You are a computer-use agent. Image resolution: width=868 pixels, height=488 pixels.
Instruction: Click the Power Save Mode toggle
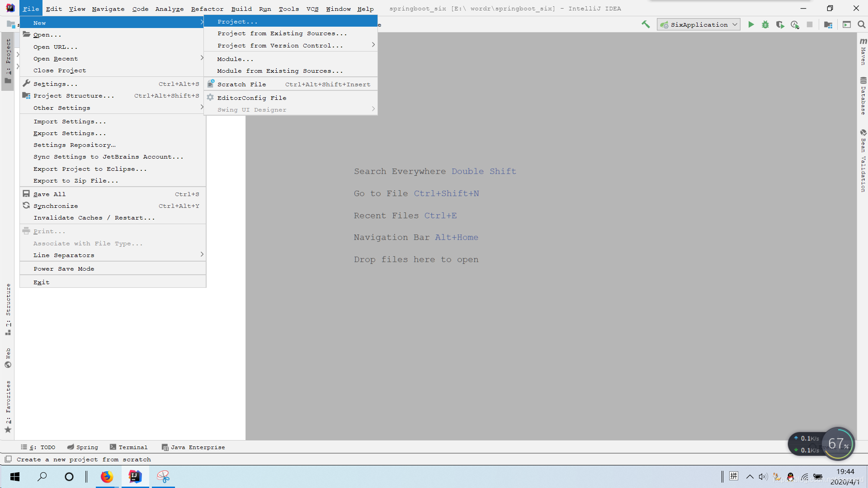coord(64,268)
